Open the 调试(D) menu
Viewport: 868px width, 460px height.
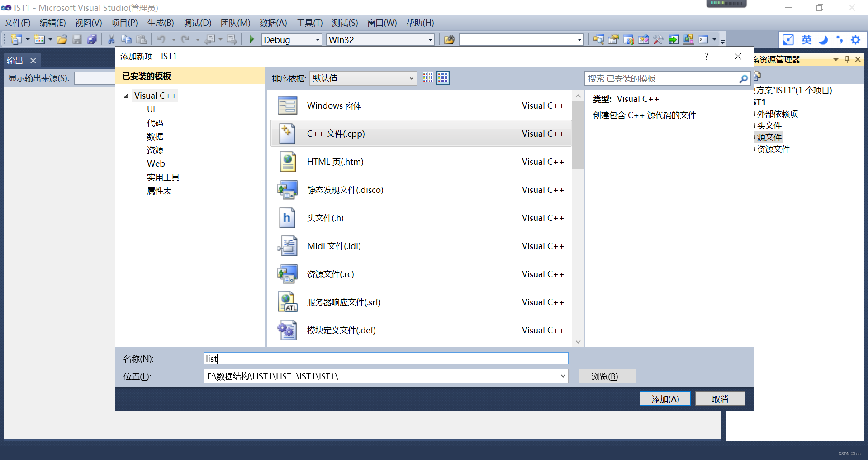(x=197, y=23)
